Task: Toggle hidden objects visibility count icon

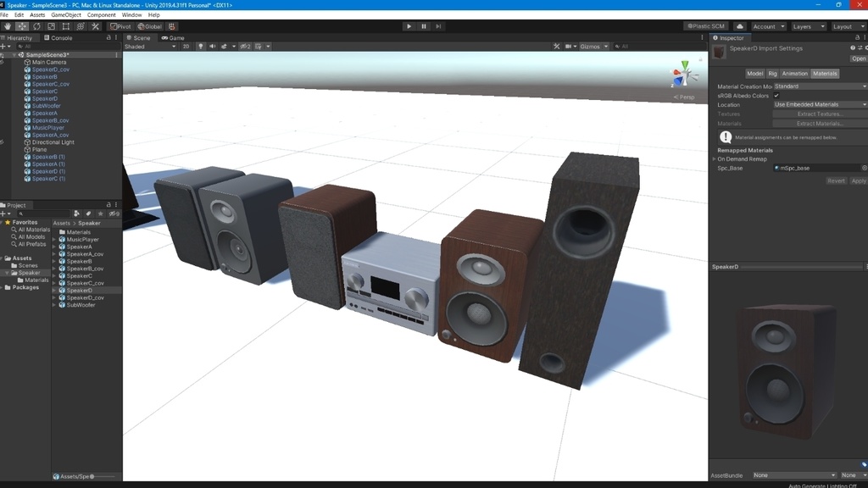Action: pyautogui.click(x=245, y=47)
